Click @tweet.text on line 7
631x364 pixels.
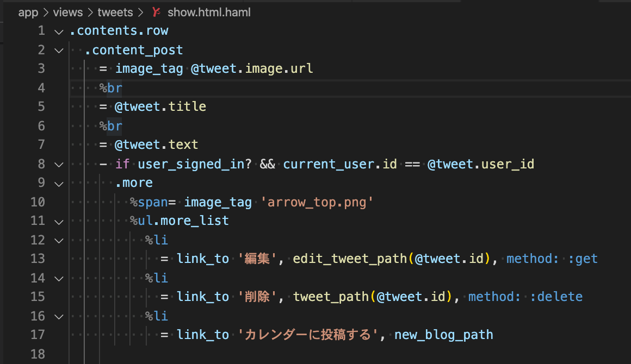pos(157,145)
